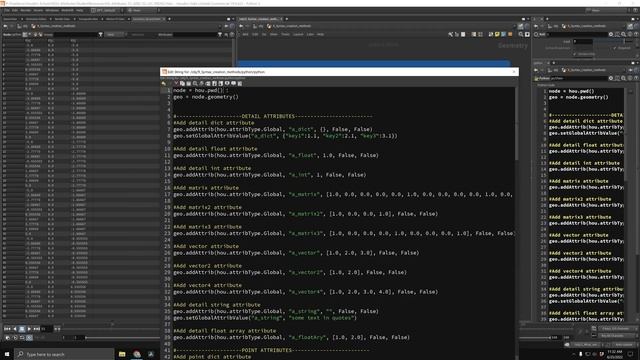Click the red X icon in editor toolbar
Screen dimensions: 640x360
tap(176, 83)
